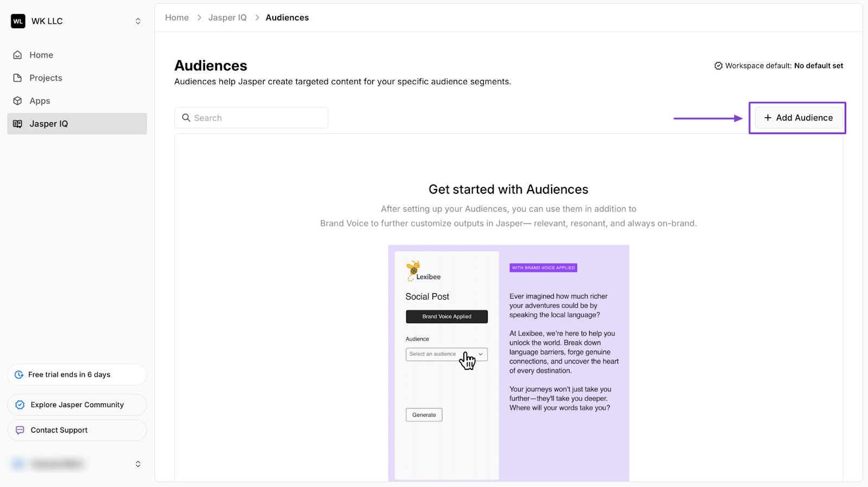Click the Contact Support chat icon

point(20,430)
